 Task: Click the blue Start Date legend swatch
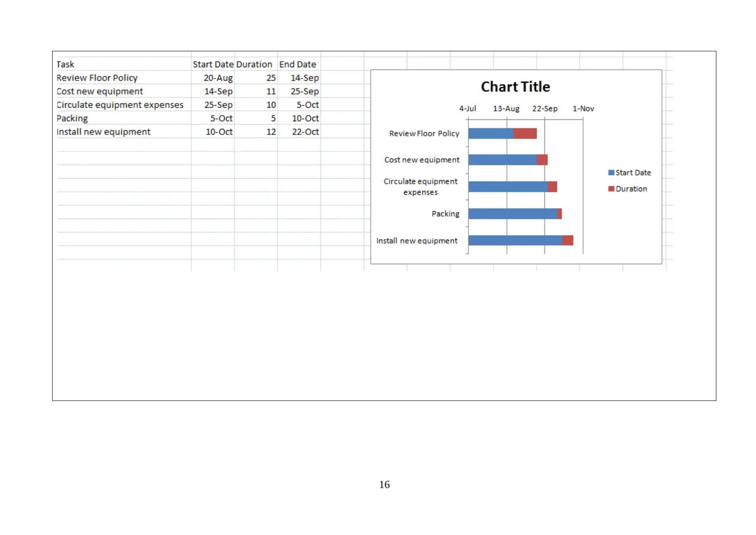pyautogui.click(x=611, y=172)
